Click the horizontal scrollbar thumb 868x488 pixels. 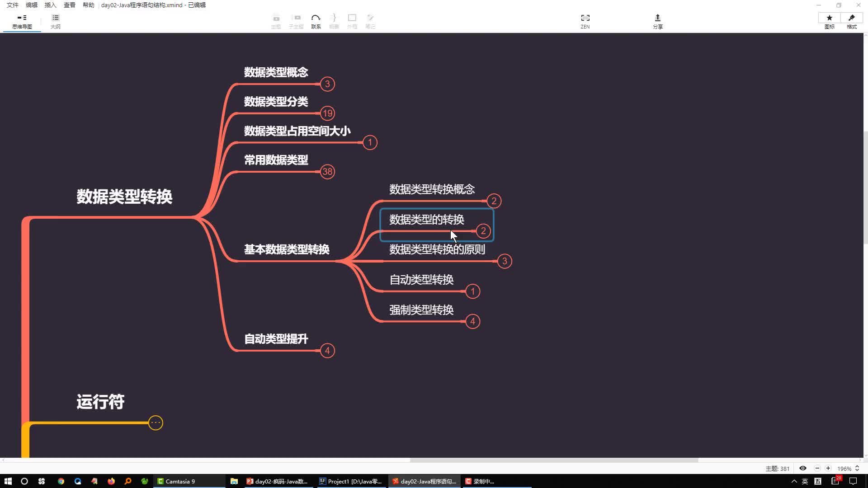[554, 460]
